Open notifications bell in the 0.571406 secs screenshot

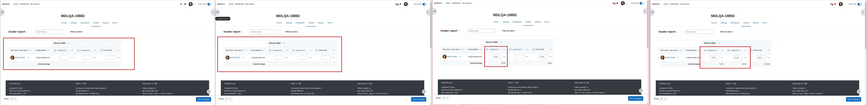181,4
